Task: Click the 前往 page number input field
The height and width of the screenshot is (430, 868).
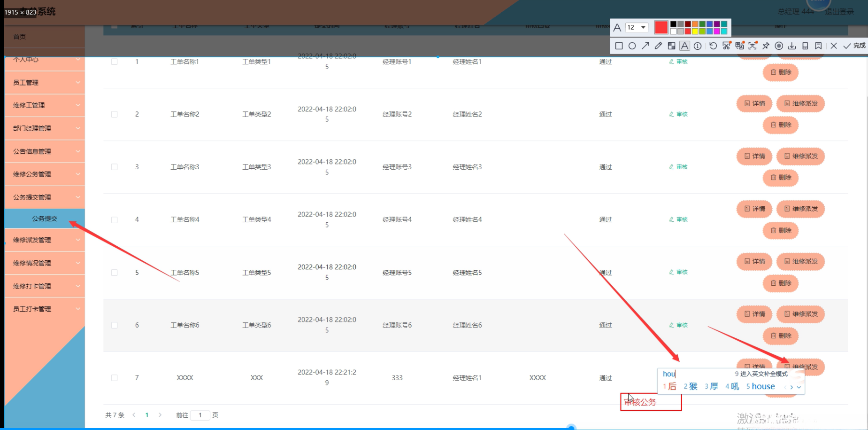Action: click(x=200, y=415)
